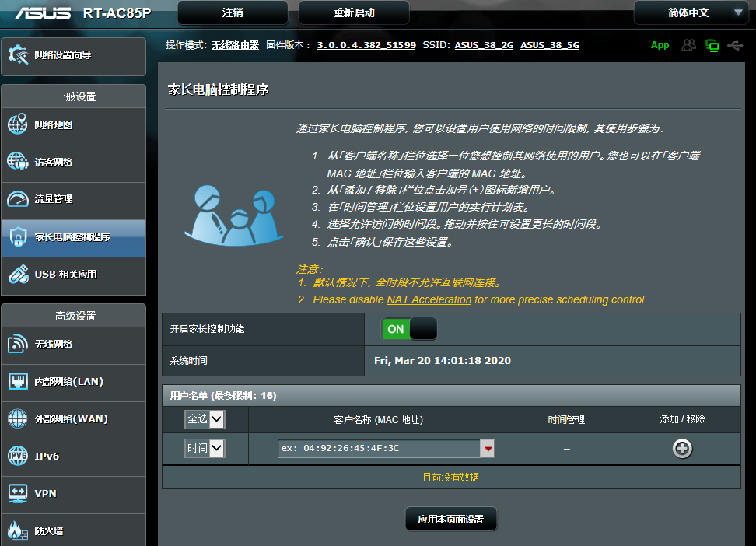Click the USB application icon
Viewport: 756px width, 546px height.
tap(19, 274)
